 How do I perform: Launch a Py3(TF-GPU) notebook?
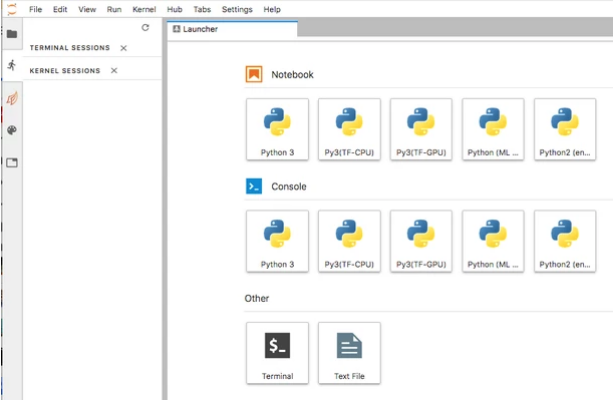pyautogui.click(x=421, y=129)
